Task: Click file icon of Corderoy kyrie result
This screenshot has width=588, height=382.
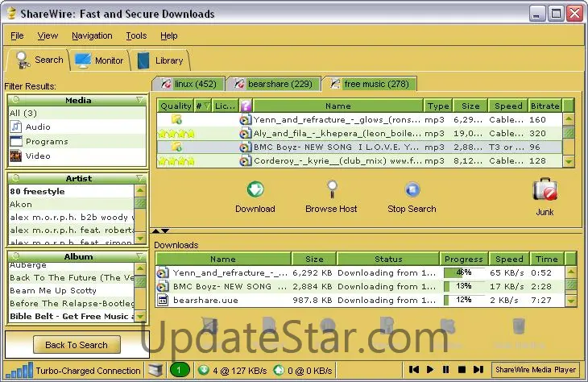Action: tap(245, 161)
